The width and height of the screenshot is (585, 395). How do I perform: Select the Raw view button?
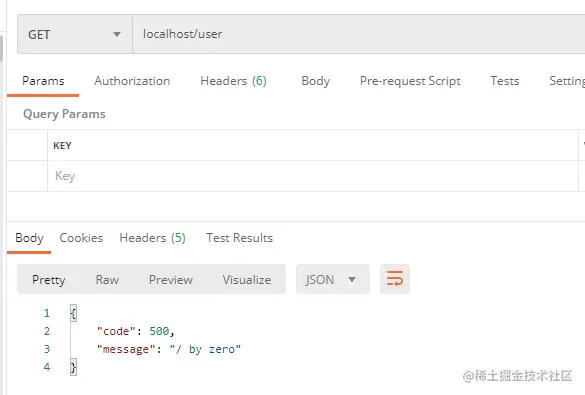[107, 280]
